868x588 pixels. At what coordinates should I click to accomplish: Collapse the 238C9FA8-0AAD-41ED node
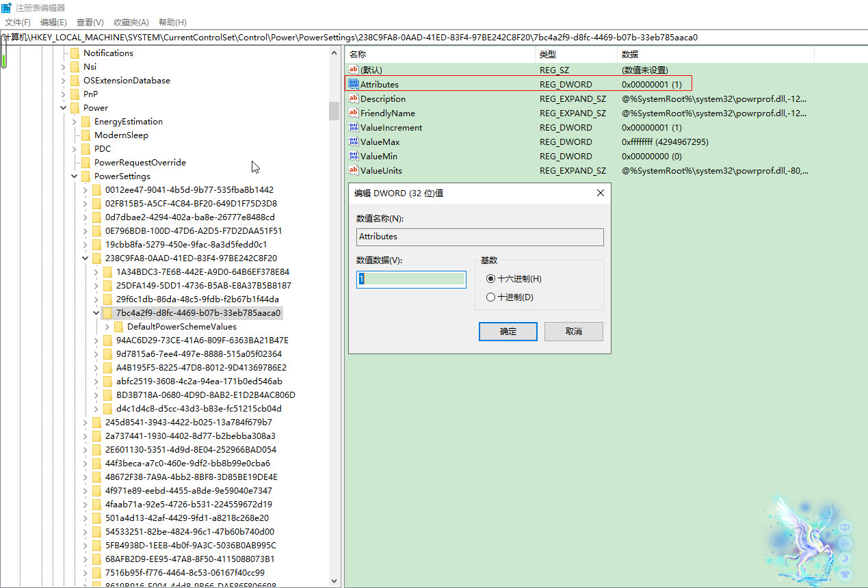pos(86,258)
